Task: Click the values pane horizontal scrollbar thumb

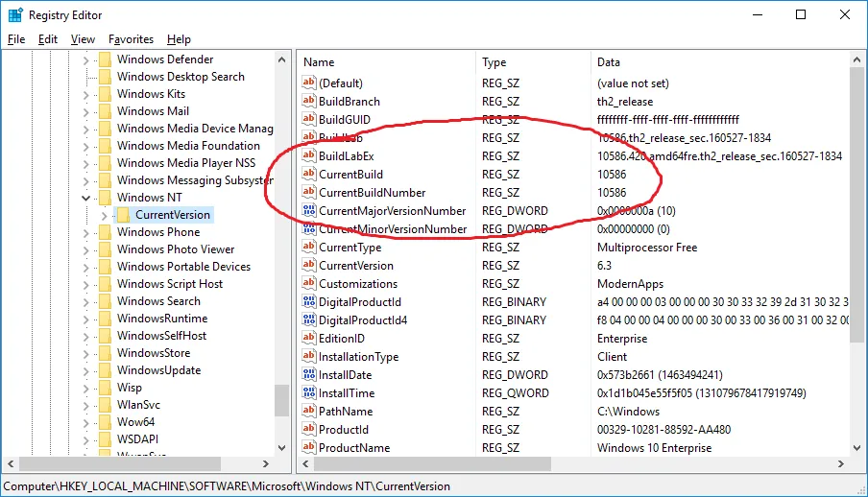Action: click(x=432, y=463)
